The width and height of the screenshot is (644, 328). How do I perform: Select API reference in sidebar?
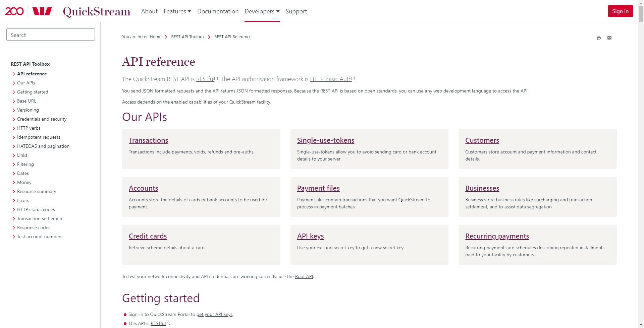(x=32, y=74)
